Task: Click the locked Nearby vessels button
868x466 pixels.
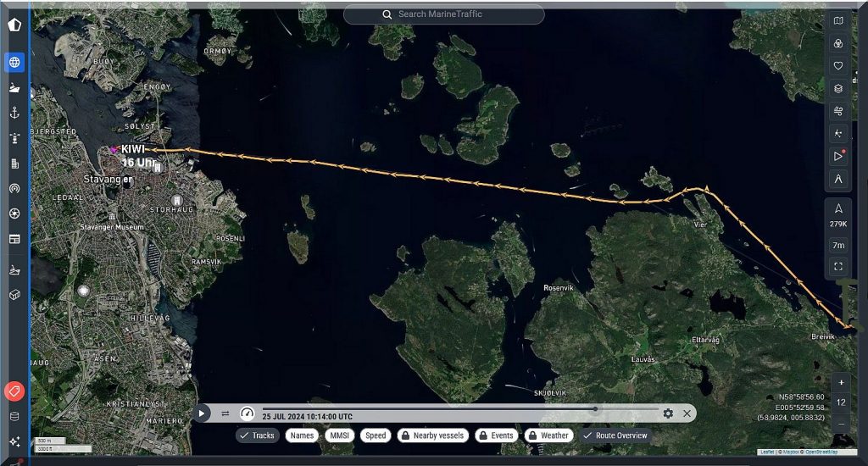Action: point(432,435)
